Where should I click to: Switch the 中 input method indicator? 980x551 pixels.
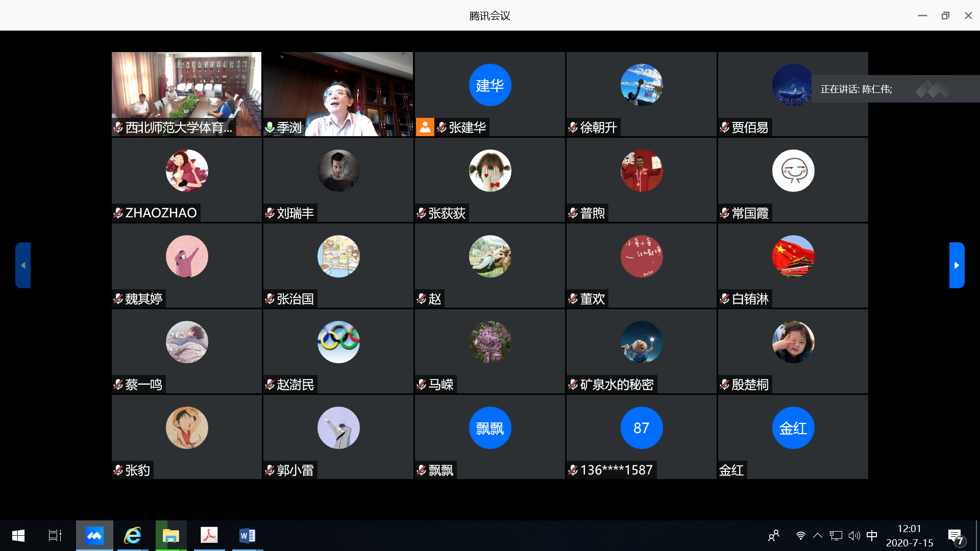click(872, 536)
